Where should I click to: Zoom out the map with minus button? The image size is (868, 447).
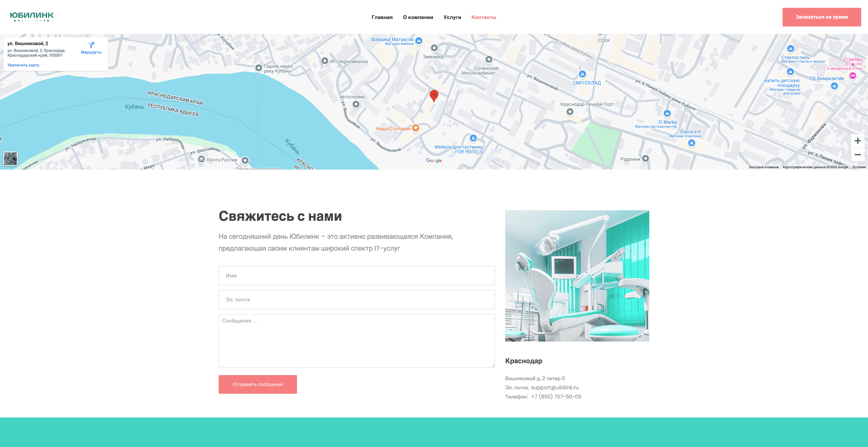(x=857, y=155)
